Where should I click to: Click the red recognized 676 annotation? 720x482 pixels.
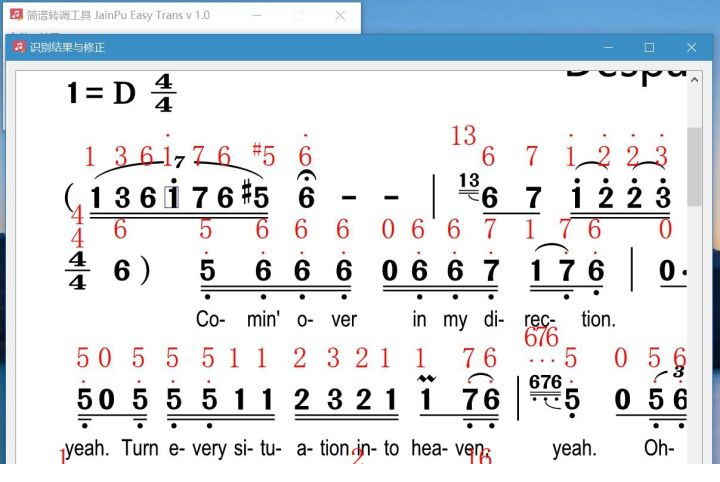[x=541, y=337]
